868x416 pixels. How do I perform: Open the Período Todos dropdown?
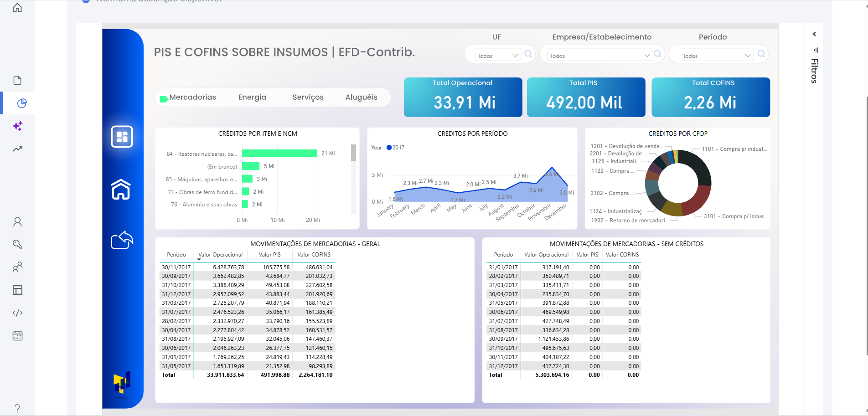(x=716, y=56)
